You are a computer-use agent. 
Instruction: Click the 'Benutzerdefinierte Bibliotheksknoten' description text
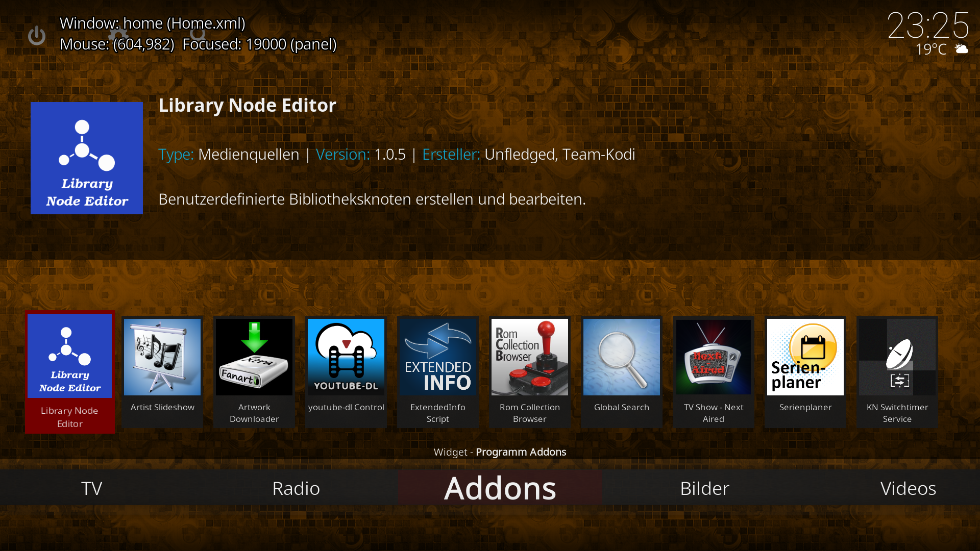pos(372,199)
